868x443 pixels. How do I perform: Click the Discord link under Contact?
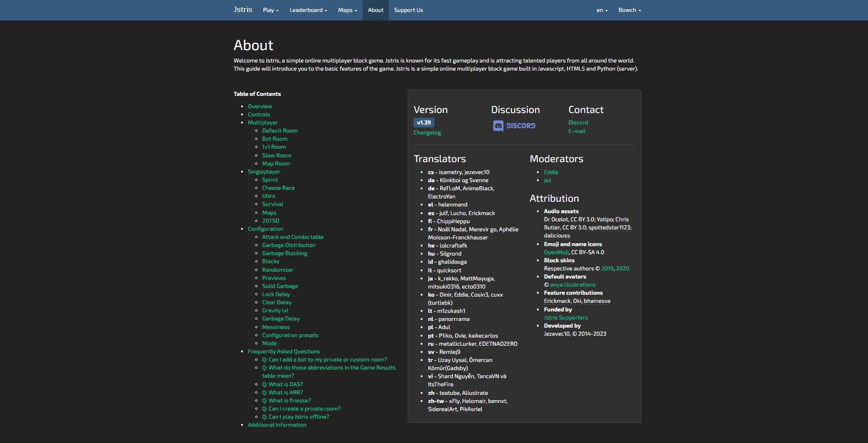578,122
